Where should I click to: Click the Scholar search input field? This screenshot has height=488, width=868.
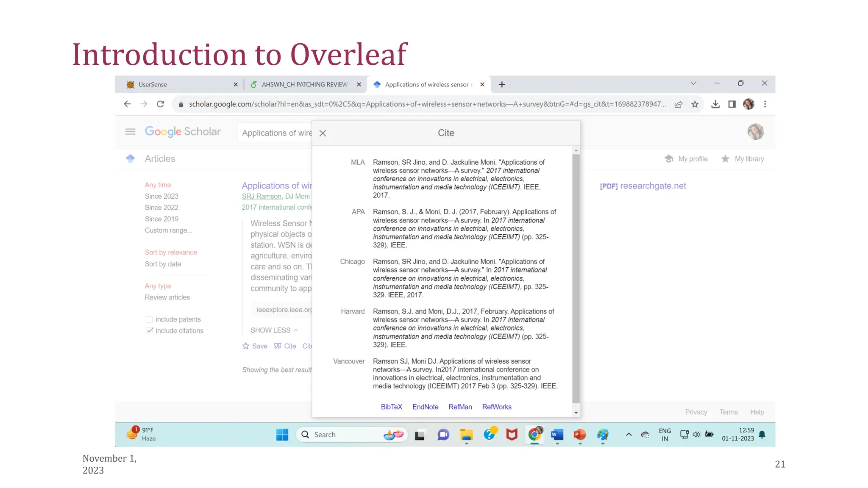pos(275,133)
